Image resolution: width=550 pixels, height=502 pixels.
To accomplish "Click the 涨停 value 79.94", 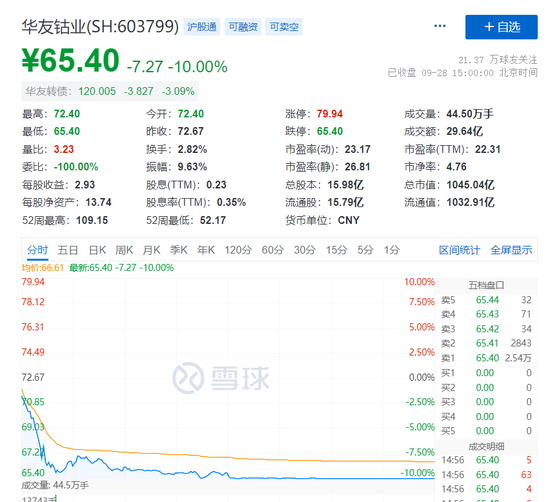I will [x=329, y=114].
